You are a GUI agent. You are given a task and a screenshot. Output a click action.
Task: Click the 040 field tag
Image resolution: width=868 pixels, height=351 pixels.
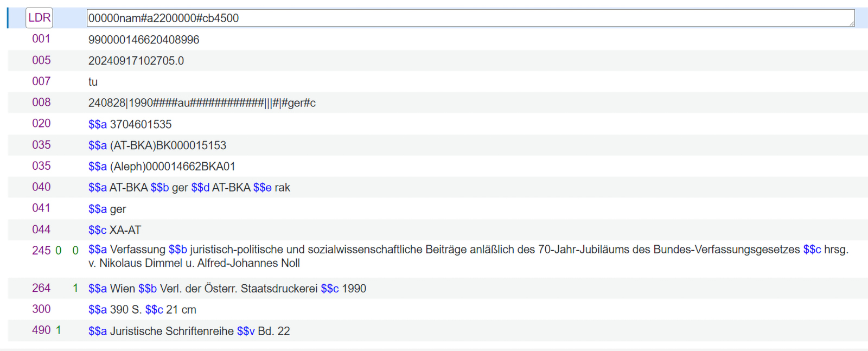[41, 187]
